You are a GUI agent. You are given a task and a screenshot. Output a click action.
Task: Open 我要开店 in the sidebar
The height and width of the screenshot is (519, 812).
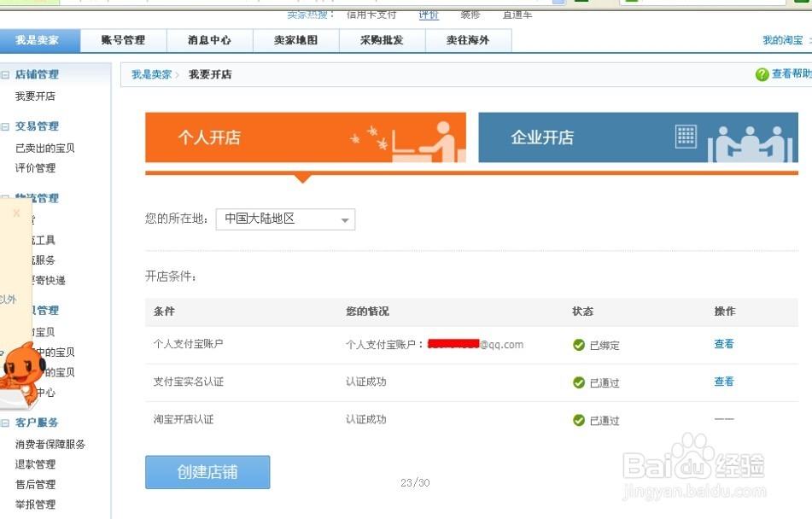35,96
